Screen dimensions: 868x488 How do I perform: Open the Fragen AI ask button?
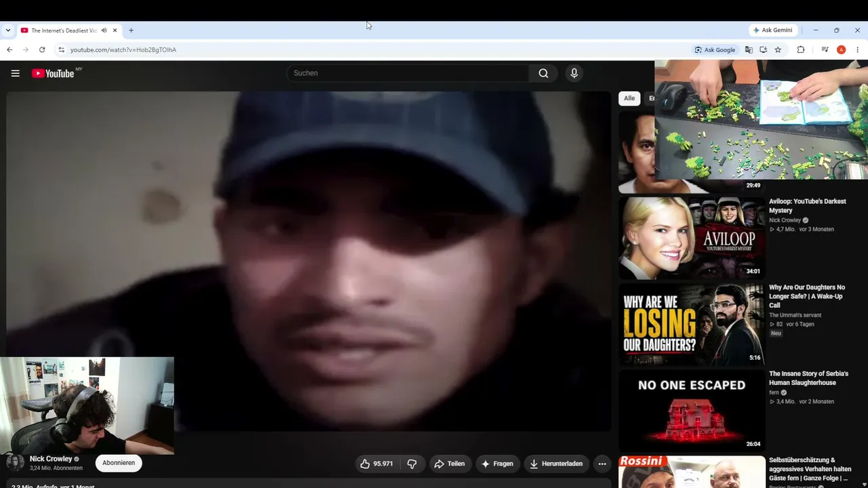pos(497,464)
